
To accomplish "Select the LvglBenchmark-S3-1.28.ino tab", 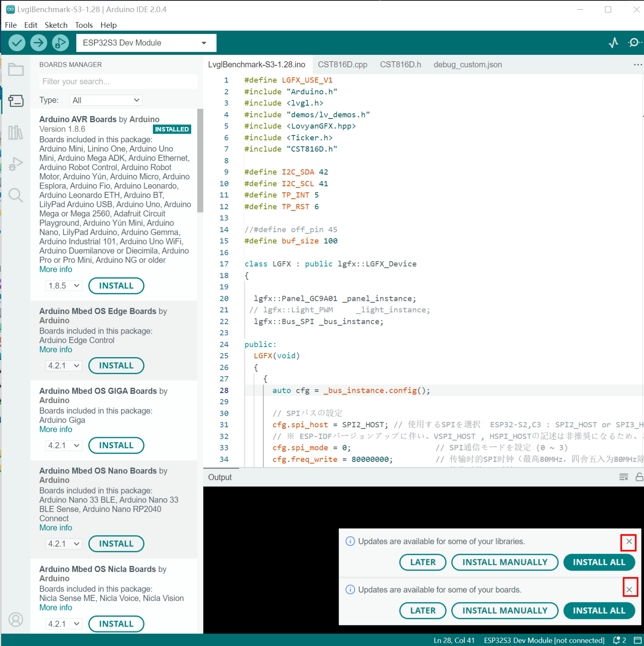I will point(256,64).
